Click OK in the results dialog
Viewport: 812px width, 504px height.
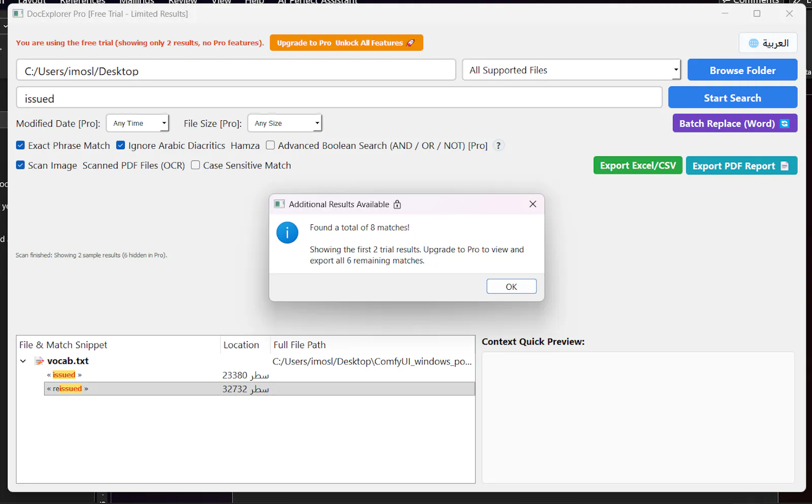pos(512,287)
